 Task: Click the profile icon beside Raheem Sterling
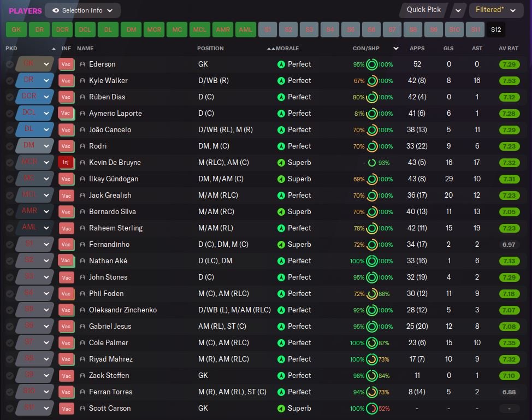point(82,228)
